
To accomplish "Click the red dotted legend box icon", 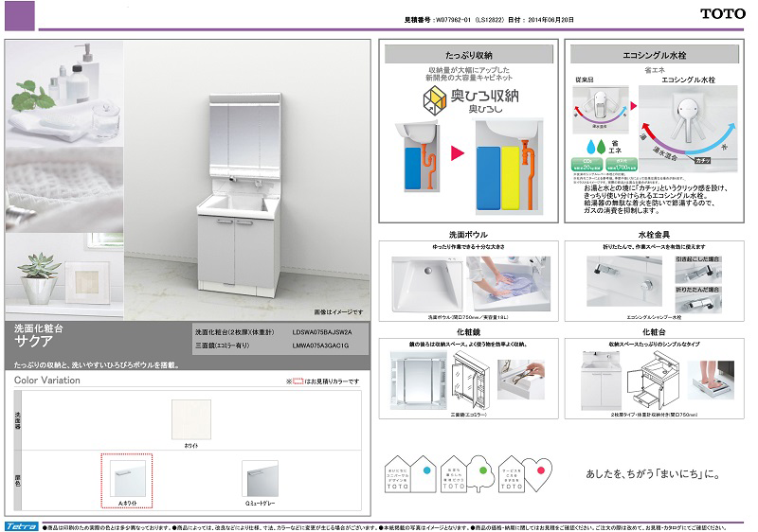I will click(298, 381).
